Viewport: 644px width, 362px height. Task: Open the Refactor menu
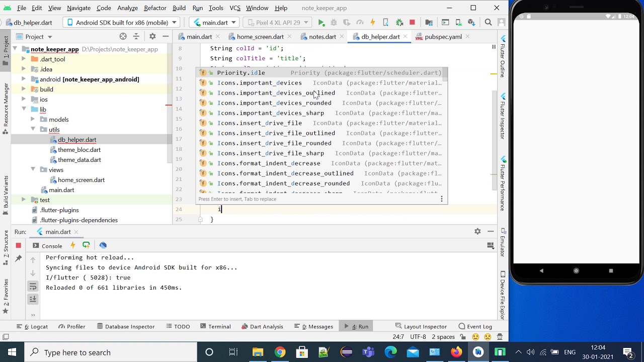pyautogui.click(x=155, y=8)
